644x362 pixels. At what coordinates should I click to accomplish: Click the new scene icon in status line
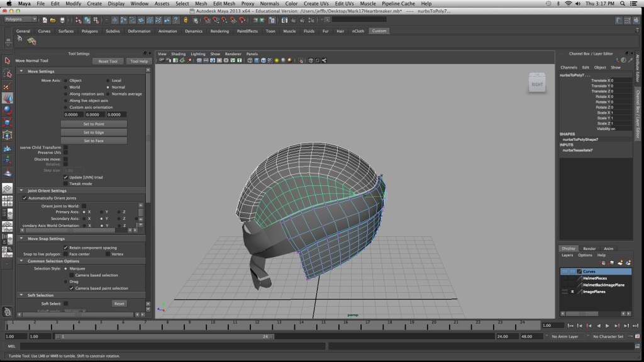(45, 19)
